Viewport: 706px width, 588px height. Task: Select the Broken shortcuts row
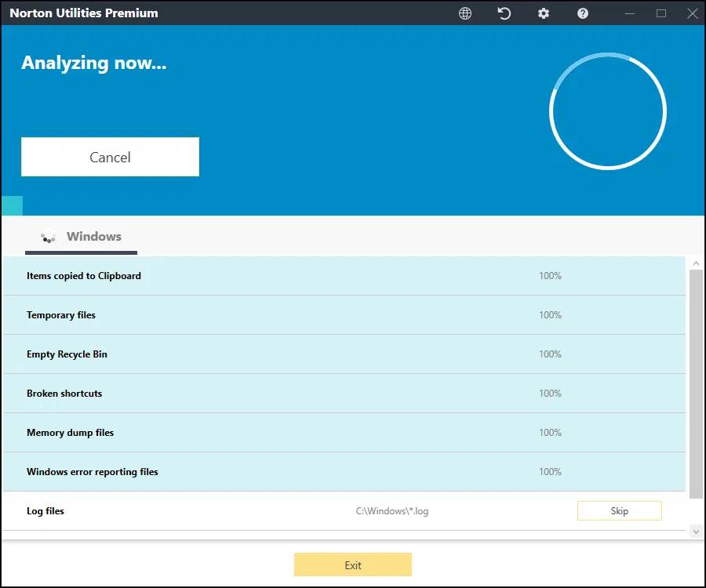point(344,394)
